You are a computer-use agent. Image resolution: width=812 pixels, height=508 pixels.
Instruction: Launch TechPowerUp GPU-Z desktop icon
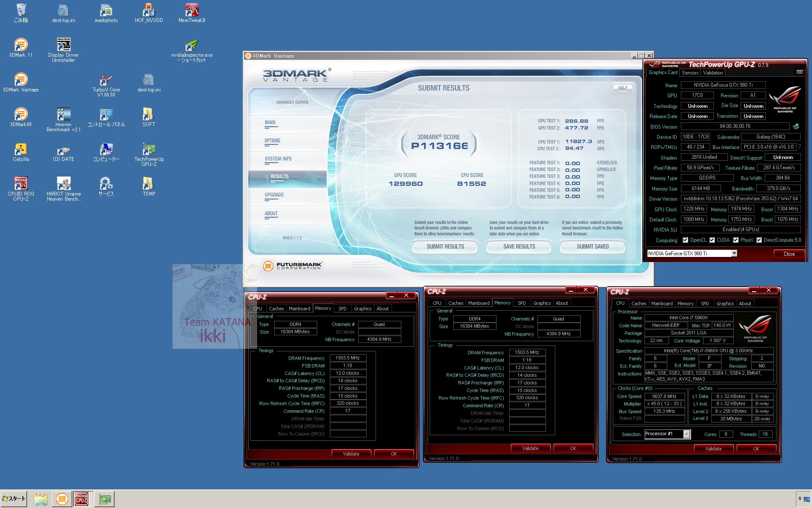(x=149, y=154)
